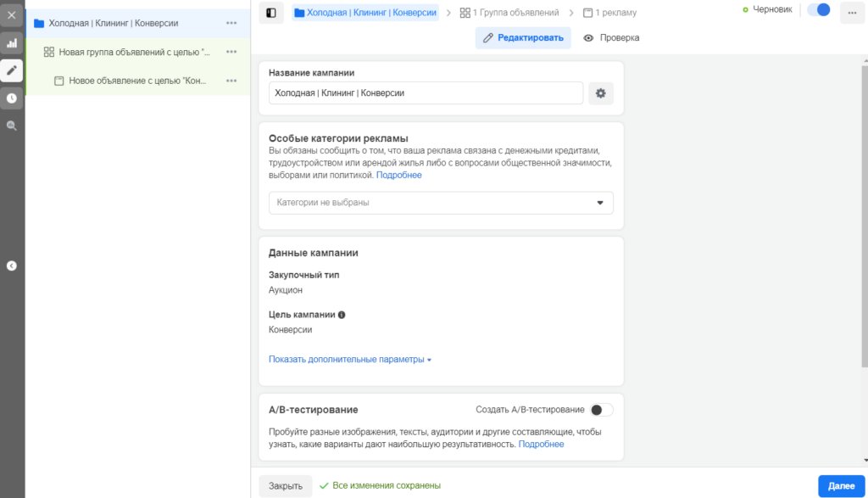868x498 pixels.
Task: Select the Редактировать tab
Action: pyautogui.click(x=523, y=37)
